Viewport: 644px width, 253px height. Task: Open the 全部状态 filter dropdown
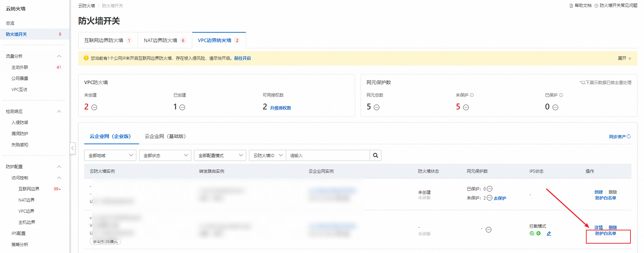(x=165, y=155)
